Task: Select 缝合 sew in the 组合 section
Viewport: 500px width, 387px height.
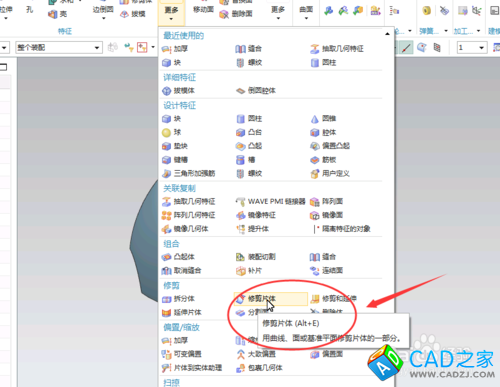Action: click(323, 257)
